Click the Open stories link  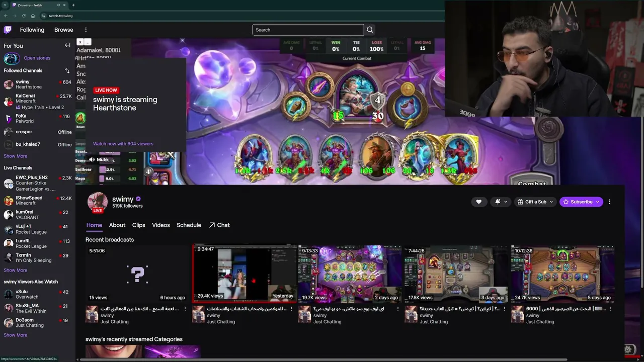[37, 58]
